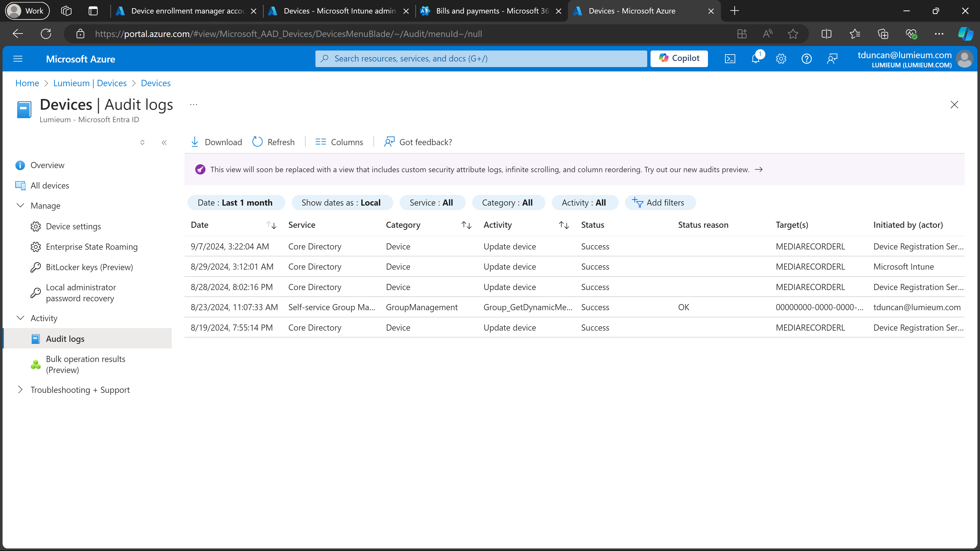Open the Azure portal hamburger menu
980x551 pixels.
point(18,59)
